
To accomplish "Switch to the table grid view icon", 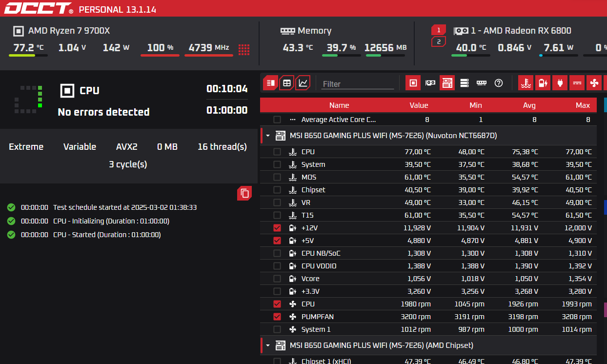I will click(287, 83).
